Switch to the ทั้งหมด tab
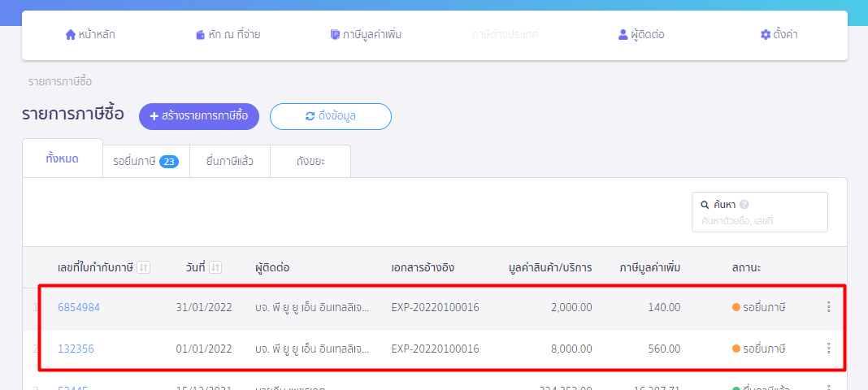Viewport: 868px width, 390px height. [x=63, y=158]
